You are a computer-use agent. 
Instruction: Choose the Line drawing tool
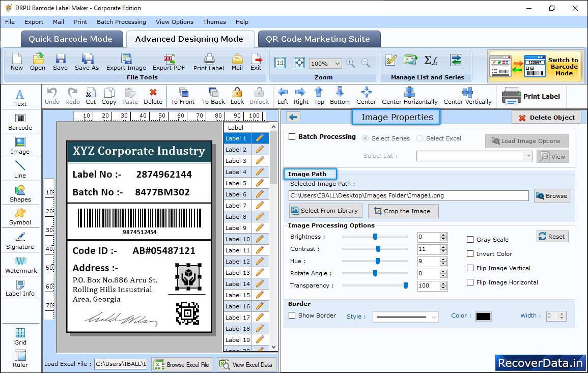(x=20, y=169)
